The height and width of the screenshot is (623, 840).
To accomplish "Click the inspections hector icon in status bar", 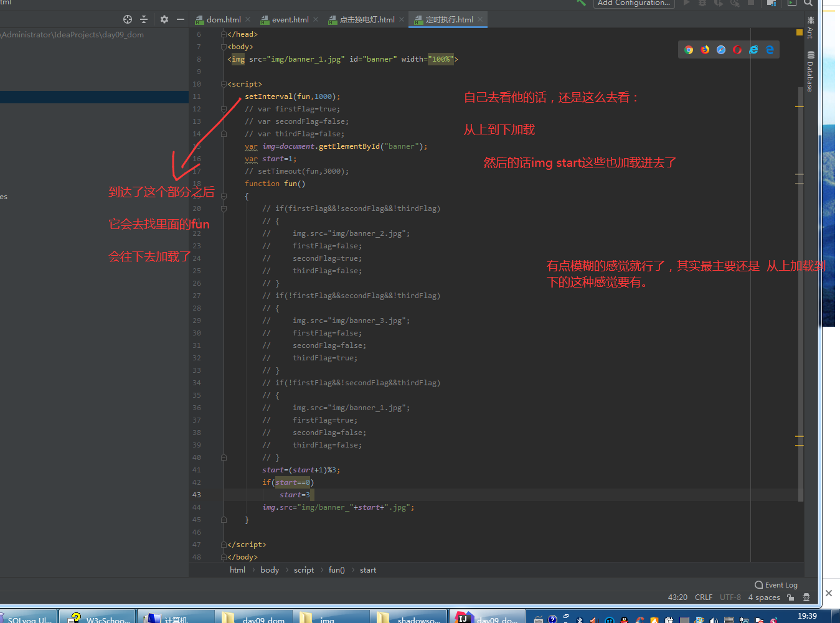I will click(x=806, y=597).
